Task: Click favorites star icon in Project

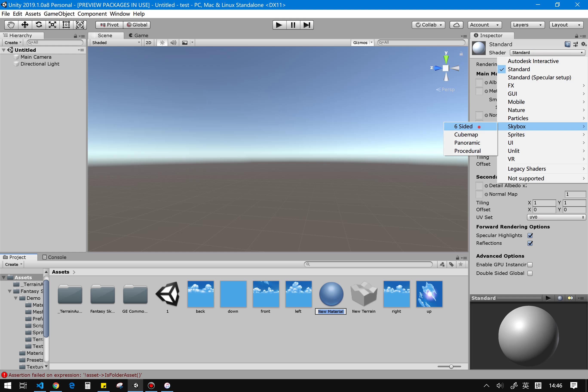Action: coord(461,264)
